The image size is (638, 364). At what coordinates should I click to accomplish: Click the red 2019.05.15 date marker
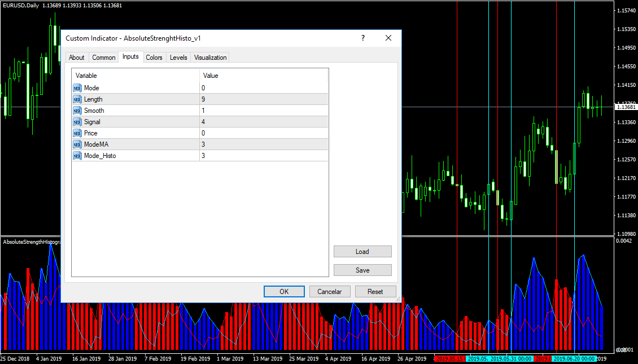click(x=449, y=359)
